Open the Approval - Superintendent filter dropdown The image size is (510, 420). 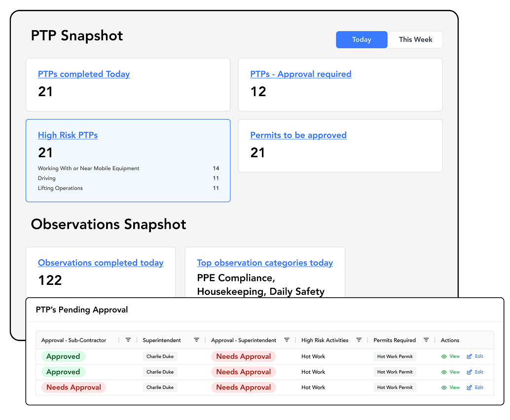pos(287,340)
